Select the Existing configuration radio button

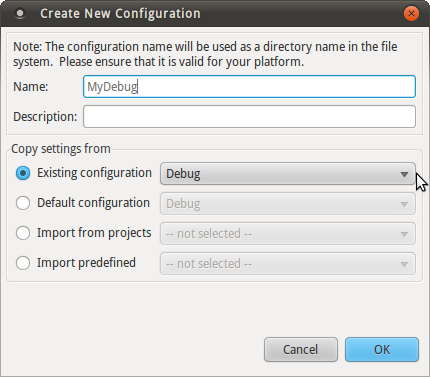(x=23, y=173)
